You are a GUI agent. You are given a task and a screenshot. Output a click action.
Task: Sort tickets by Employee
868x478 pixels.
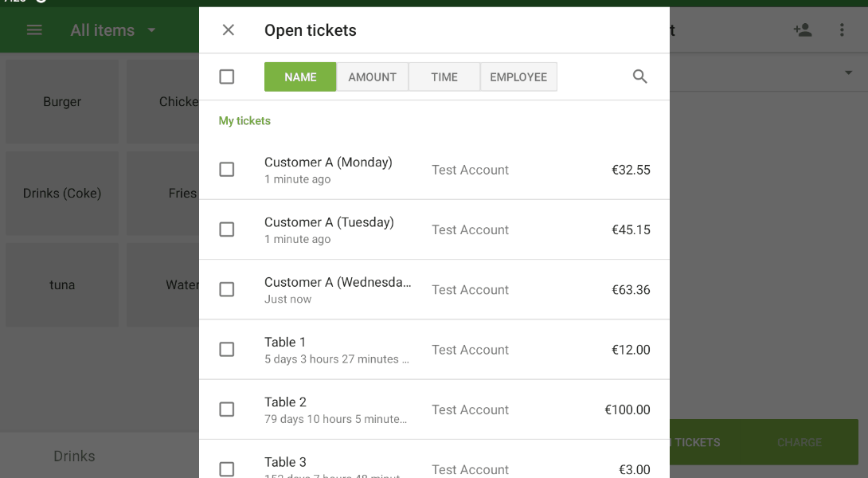point(518,77)
